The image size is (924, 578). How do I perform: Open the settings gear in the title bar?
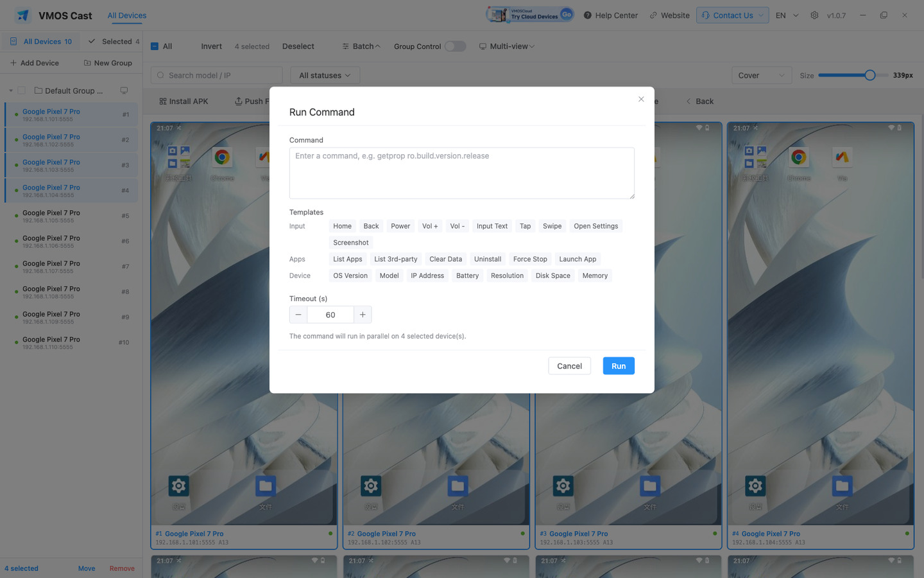pos(814,15)
